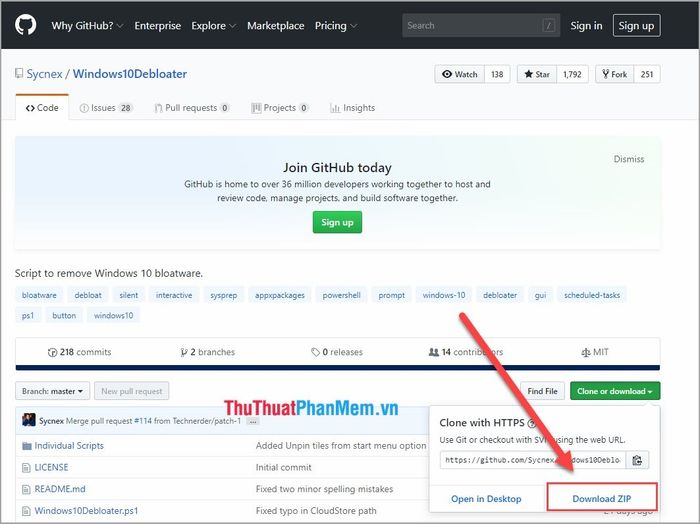
Task: Select the bloatware topic tag
Action: pos(39,295)
